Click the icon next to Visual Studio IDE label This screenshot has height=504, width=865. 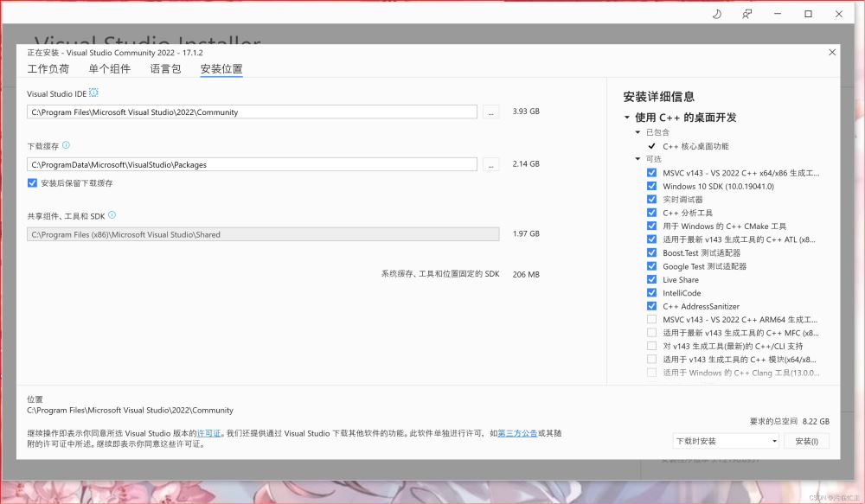(x=94, y=93)
